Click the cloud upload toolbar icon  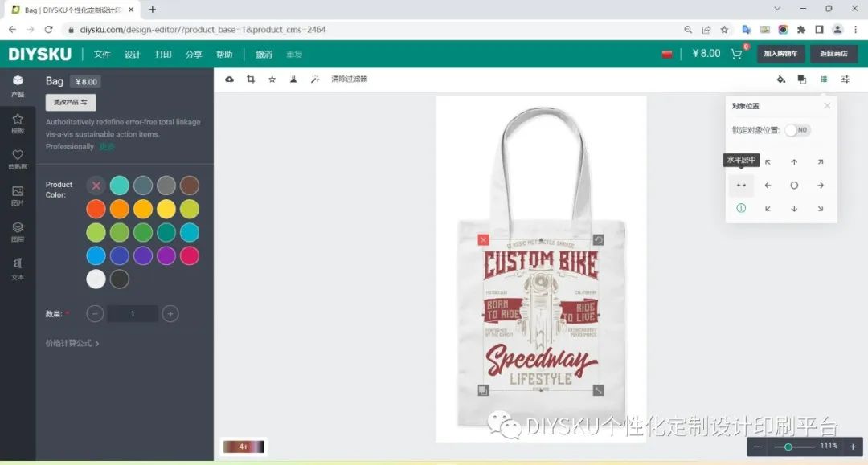pyautogui.click(x=229, y=79)
